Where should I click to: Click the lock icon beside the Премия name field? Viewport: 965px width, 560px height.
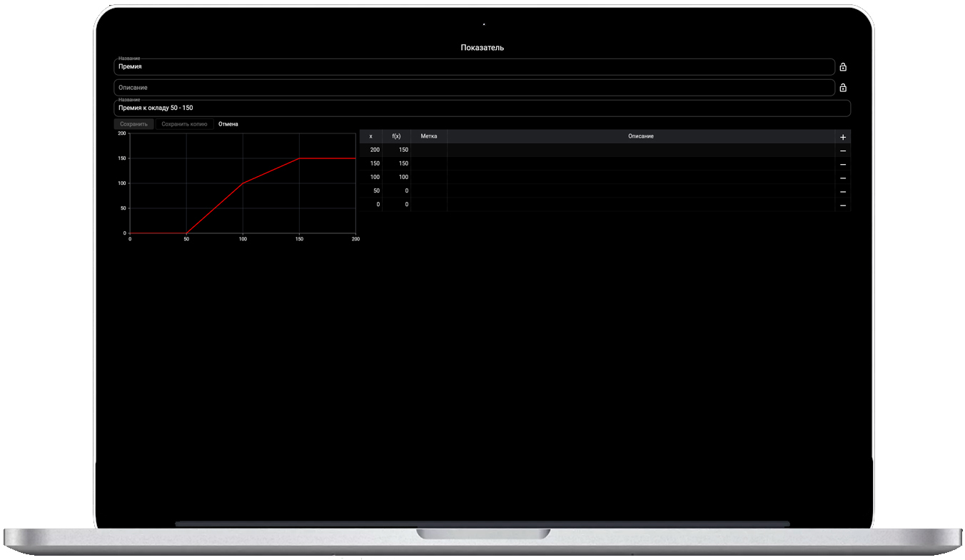tap(843, 67)
